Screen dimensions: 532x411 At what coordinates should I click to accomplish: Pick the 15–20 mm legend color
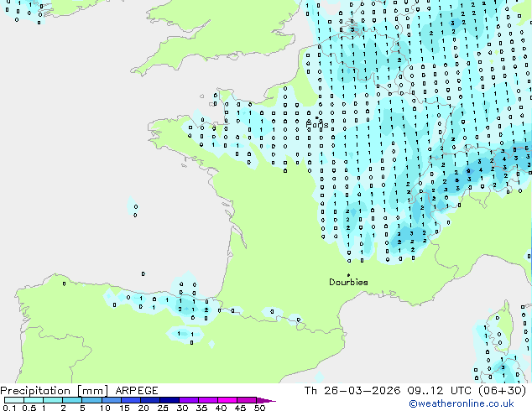click(130, 400)
